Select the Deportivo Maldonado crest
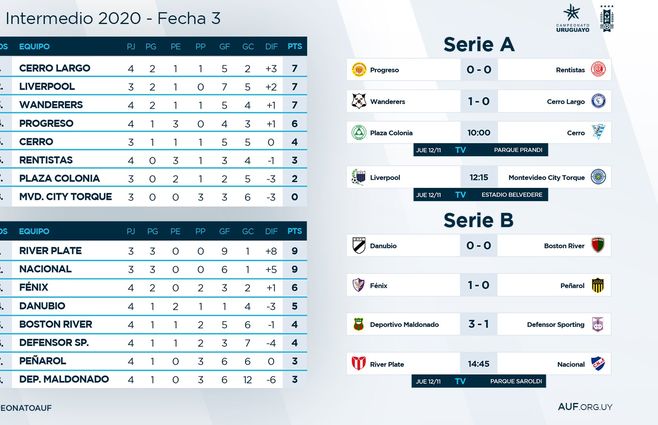The width and height of the screenshot is (658, 425). 358,324
